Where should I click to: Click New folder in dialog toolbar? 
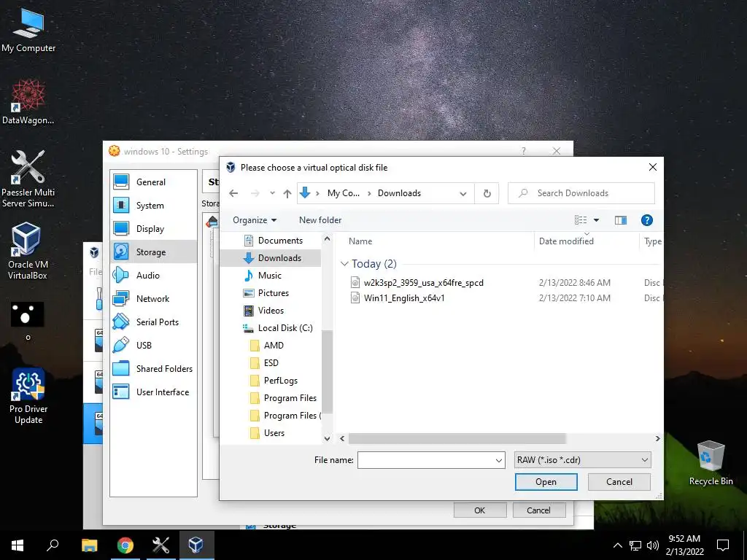point(320,220)
